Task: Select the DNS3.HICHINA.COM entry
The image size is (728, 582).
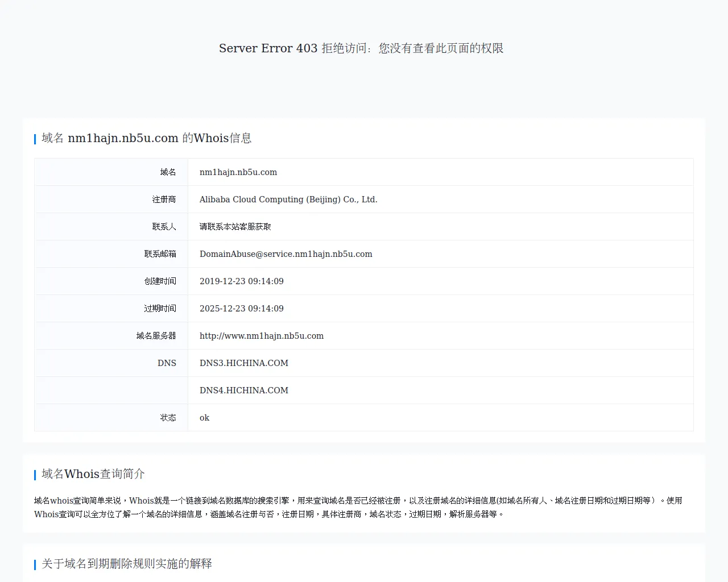Action: tap(243, 363)
